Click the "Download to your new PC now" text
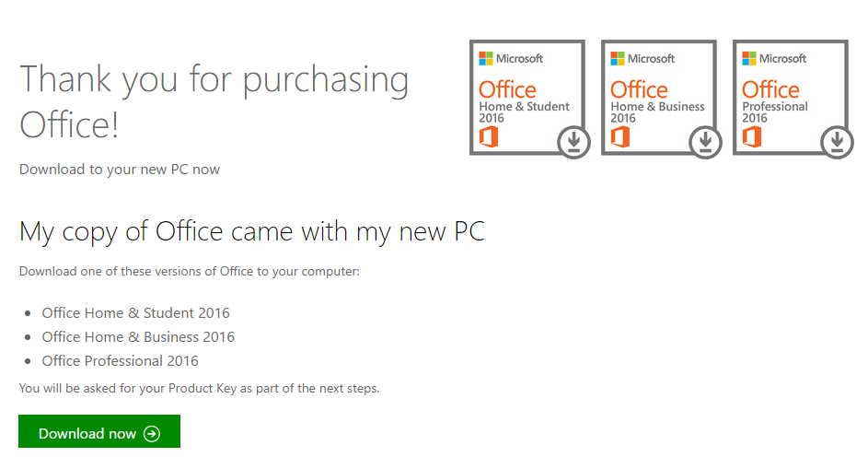This screenshot has width=868, height=469. pos(120,170)
